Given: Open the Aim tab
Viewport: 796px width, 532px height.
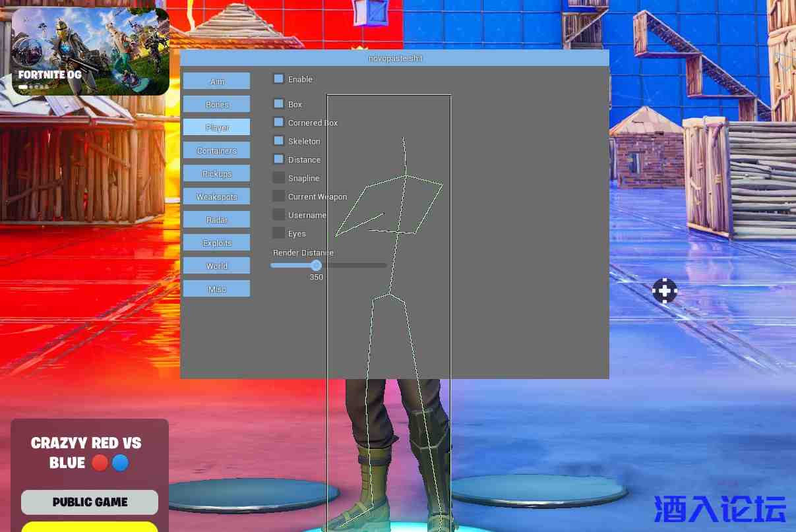Looking at the screenshot, I should pyautogui.click(x=216, y=81).
